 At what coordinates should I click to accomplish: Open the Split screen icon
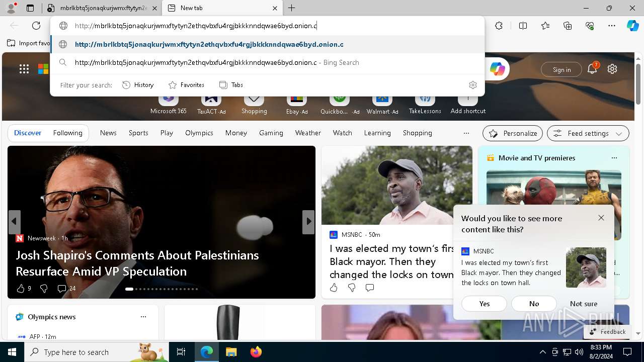click(523, 26)
